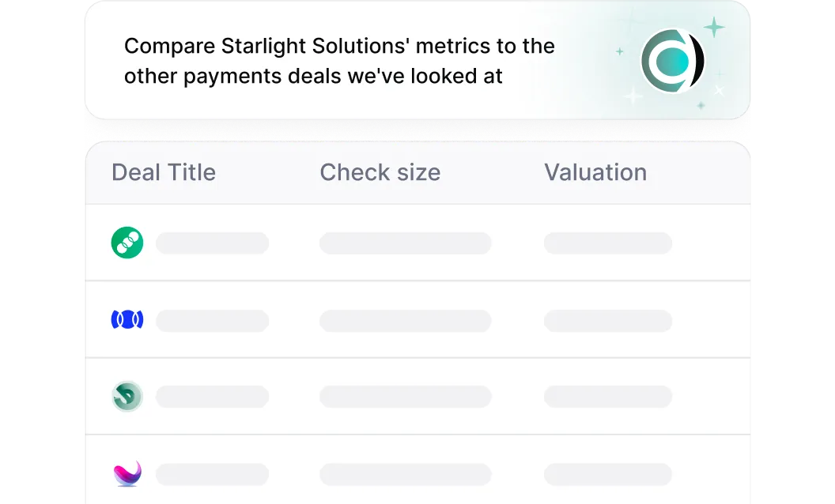
Task: Open the teal swirl company logo in the third row
Action: [x=127, y=396]
